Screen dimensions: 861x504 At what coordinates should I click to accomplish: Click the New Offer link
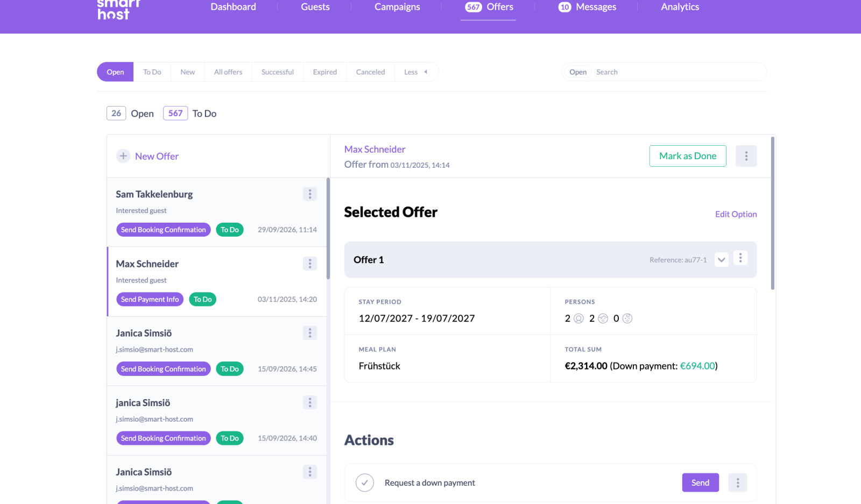point(157,156)
